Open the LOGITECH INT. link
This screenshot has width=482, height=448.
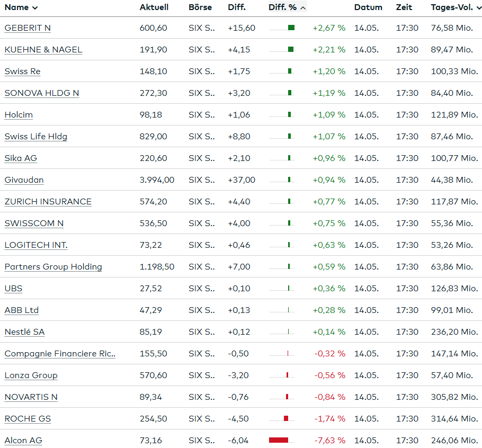36,245
